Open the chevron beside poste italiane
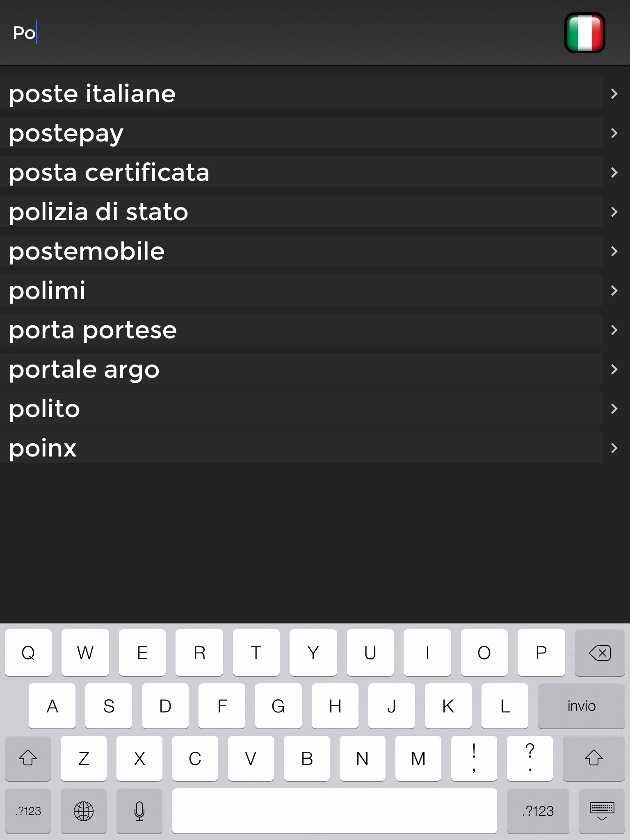This screenshot has width=630, height=840. 614,94
